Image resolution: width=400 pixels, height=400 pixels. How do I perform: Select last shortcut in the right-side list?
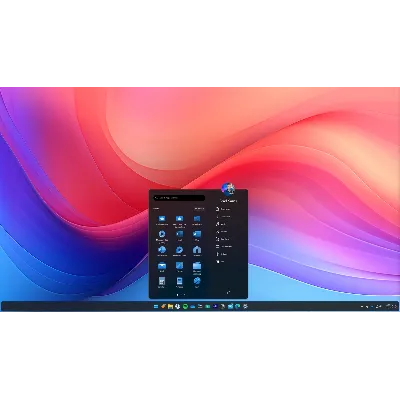[x=221, y=262]
